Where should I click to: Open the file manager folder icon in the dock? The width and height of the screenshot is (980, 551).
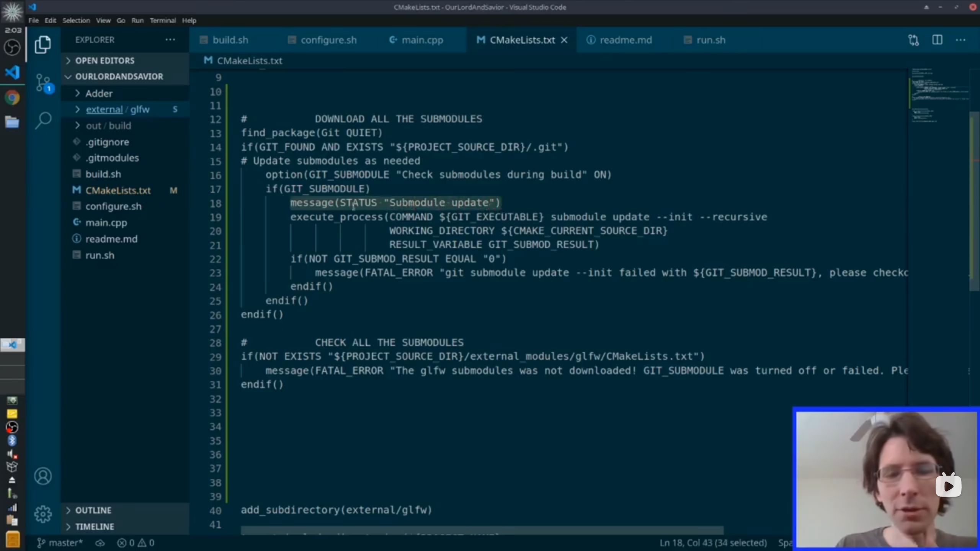12,122
